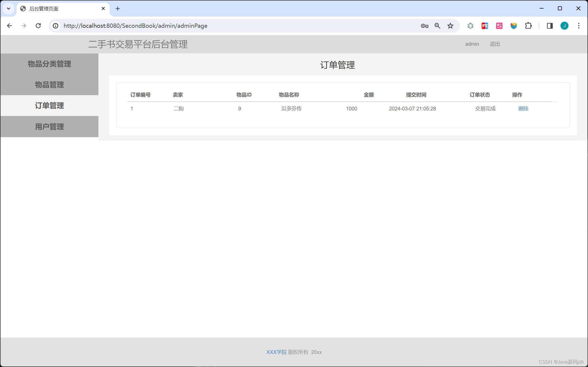588x367 pixels.
Task: Select 用户管理 sidebar item
Action: point(49,127)
